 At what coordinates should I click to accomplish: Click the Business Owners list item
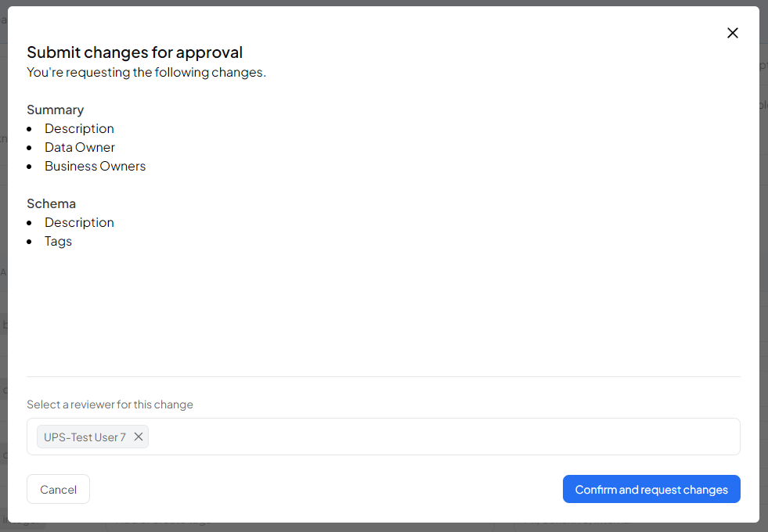pyautogui.click(x=95, y=166)
